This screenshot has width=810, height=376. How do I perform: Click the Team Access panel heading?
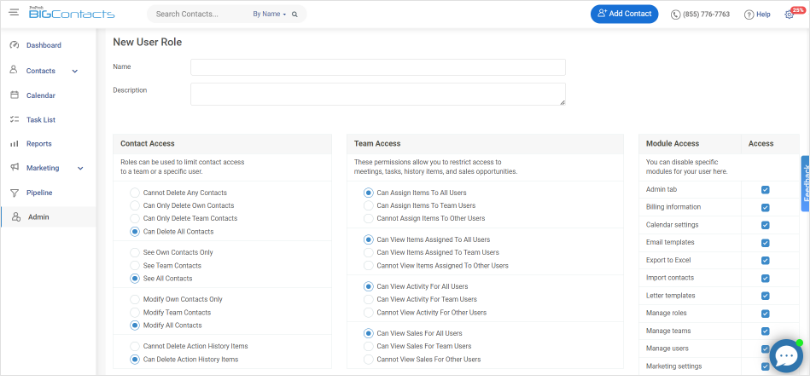click(x=377, y=144)
